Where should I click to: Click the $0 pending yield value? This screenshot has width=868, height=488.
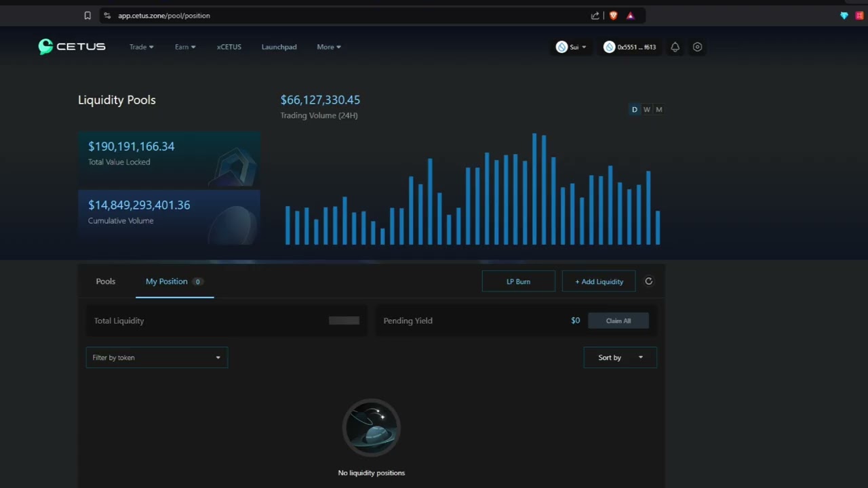click(x=576, y=321)
